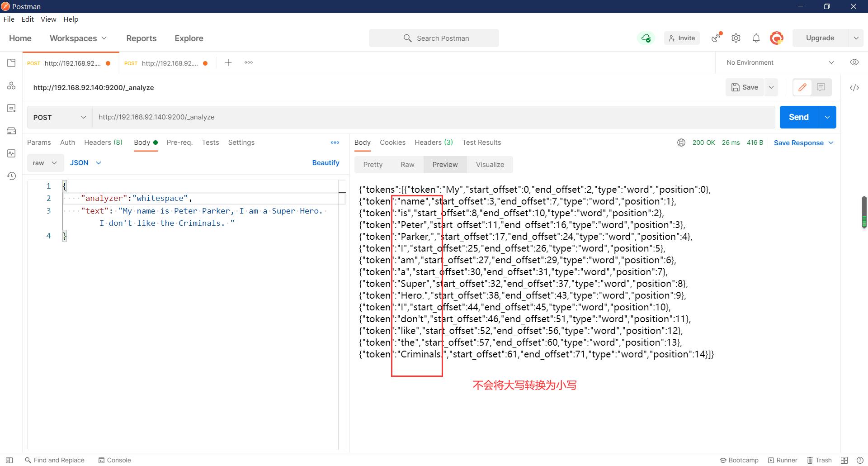This screenshot has width=868, height=466.
Task: Open the request Tests tab
Action: click(211, 143)
